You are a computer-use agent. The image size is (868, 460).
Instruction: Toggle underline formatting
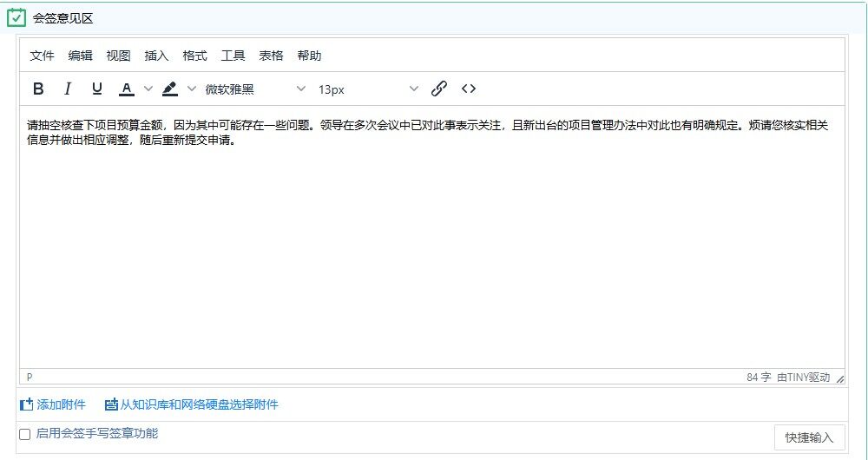point(97,89)
